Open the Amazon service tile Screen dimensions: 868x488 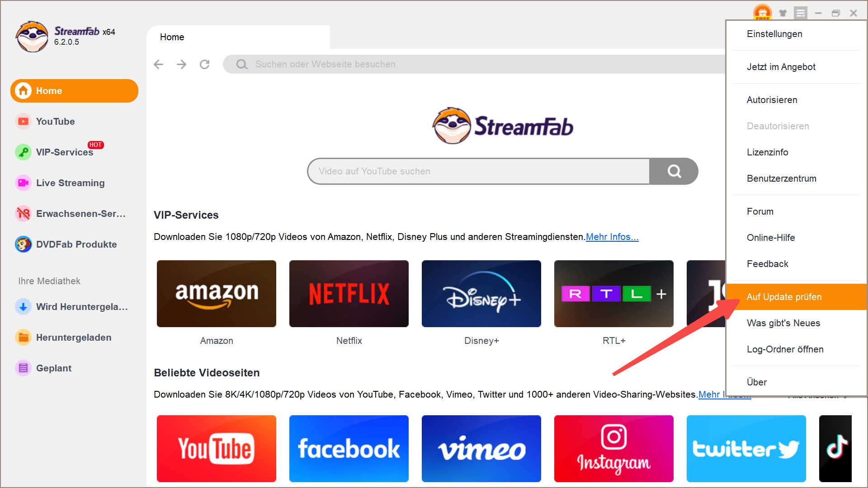coord(217,294)
